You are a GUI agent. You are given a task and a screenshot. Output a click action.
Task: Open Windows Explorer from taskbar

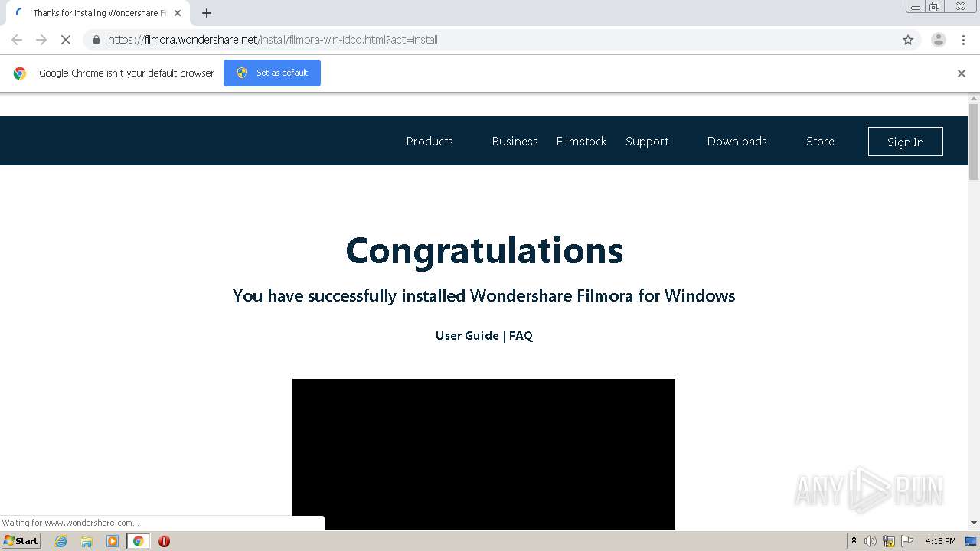(87, 541)
